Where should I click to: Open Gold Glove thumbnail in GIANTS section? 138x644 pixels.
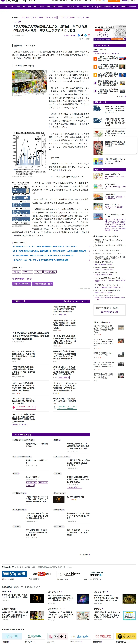[x=37, y=598]
